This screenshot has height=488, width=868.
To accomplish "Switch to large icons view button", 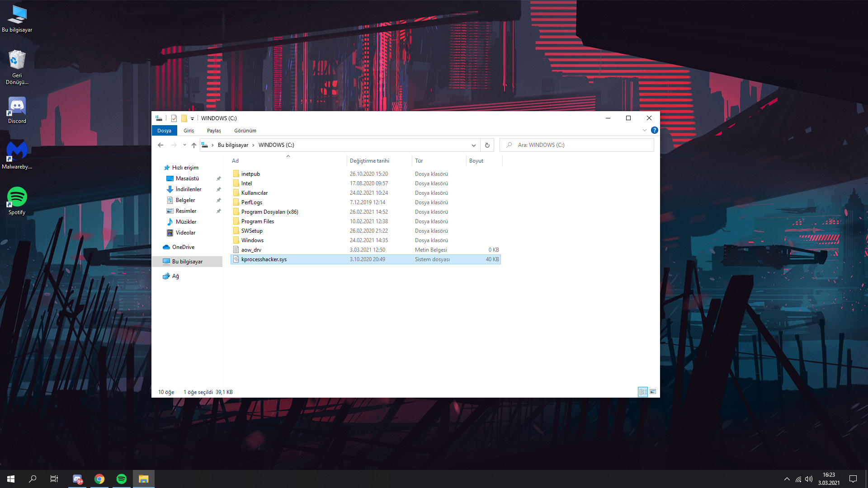I will pos(653,392).
